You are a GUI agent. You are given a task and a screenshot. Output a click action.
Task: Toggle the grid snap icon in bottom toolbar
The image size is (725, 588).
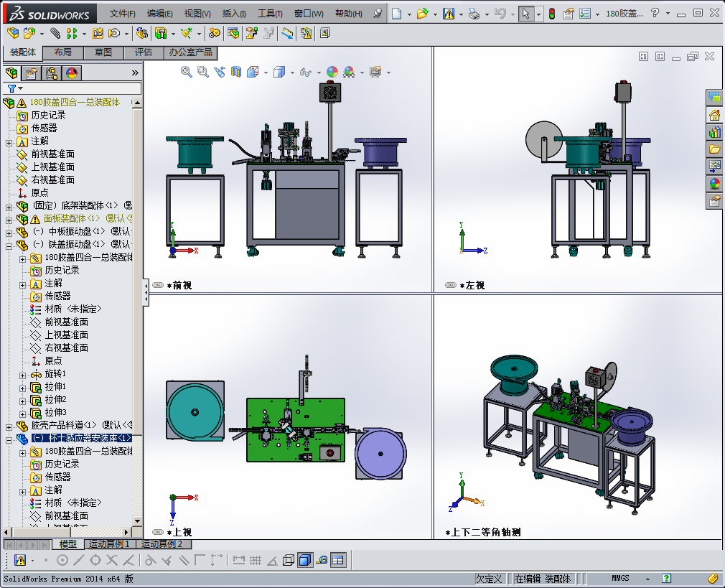pos(256,560)
